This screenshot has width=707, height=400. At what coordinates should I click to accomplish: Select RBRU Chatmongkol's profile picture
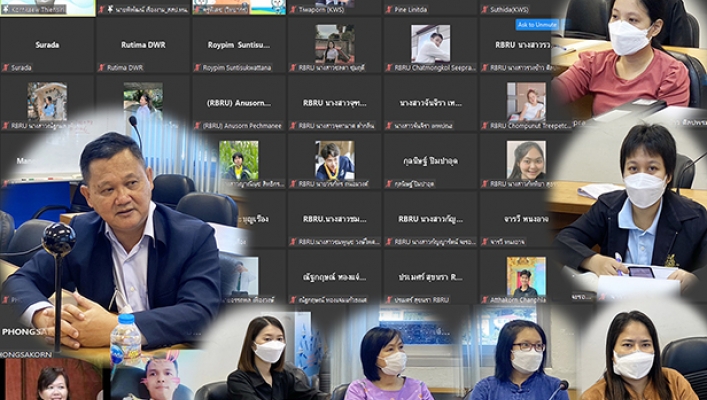pyautogui.click(x=430, y=43)
